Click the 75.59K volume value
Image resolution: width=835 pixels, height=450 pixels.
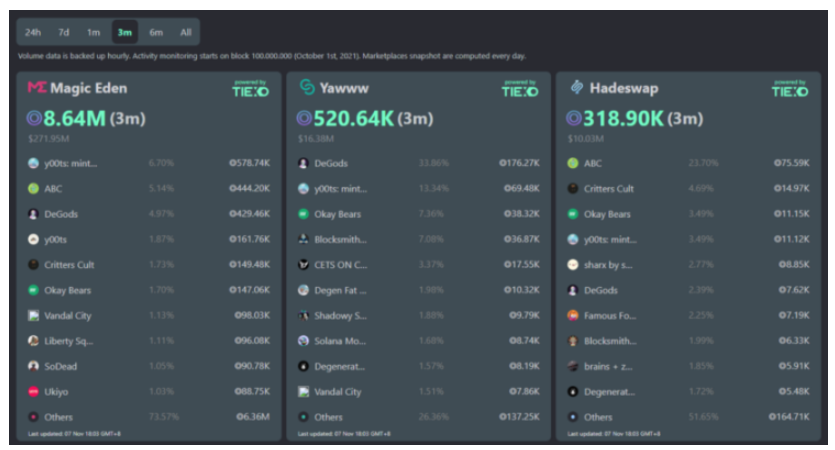(x=792, y=163)
